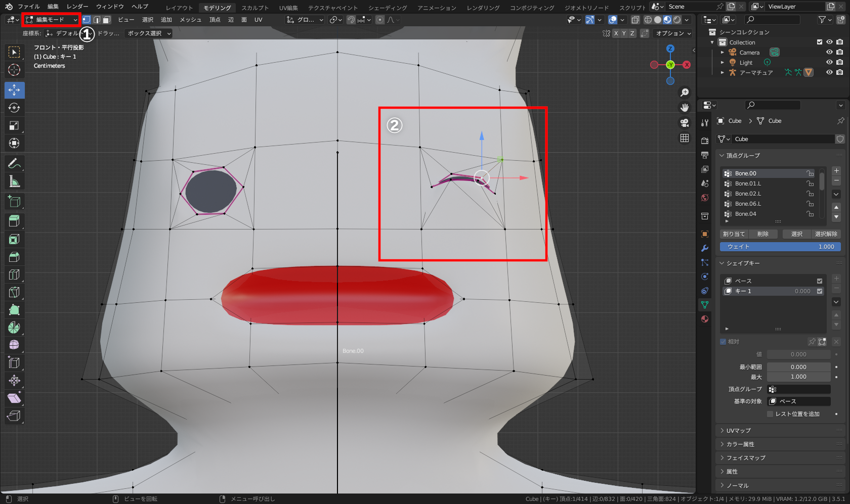Toggle the キー 1 shape key checkbox
The height and width of the screenshot is (504, 850).
[820, 291]
